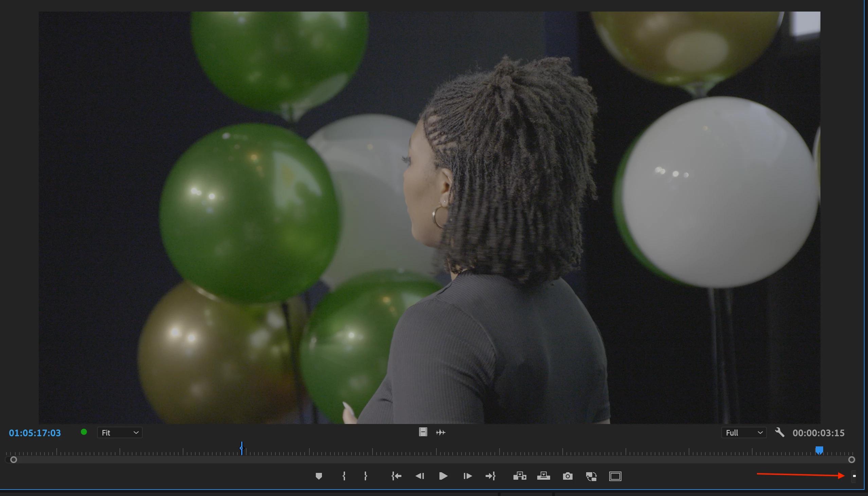
Task: Toggle the proxies swap icon
Action: coord(591,476)
